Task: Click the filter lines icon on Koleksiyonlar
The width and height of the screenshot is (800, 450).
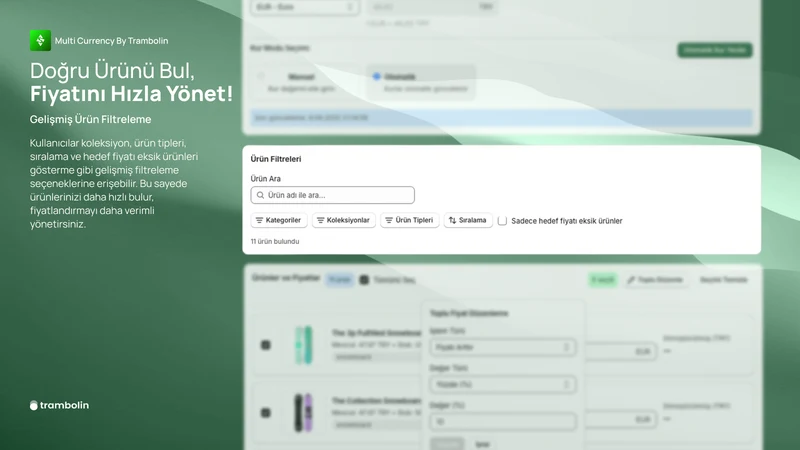Action: [320, 220]
